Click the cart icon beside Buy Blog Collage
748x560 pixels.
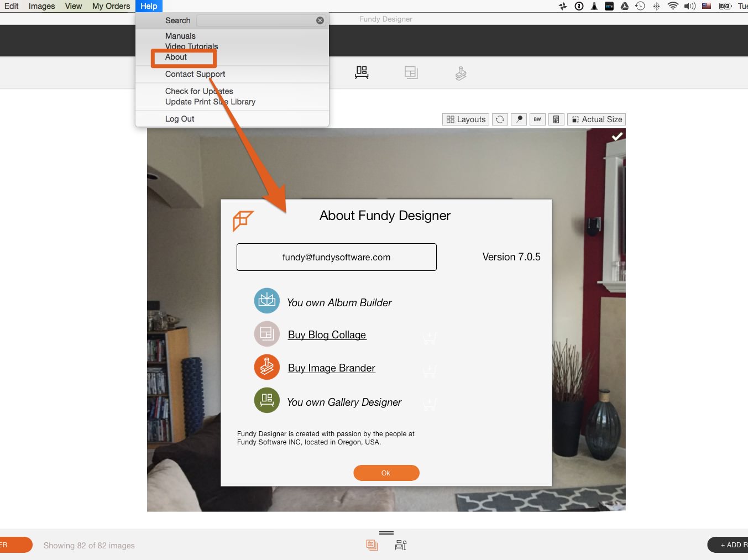coord(430,338)
